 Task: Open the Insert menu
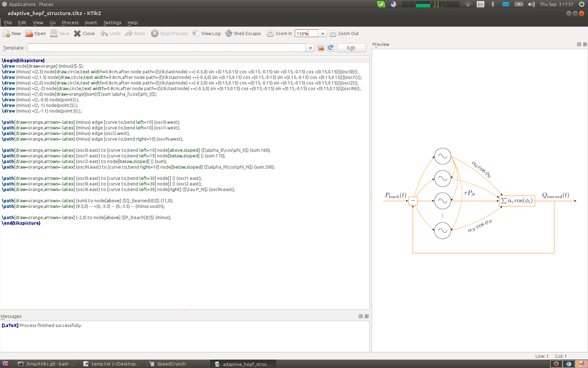pos(91,23)
